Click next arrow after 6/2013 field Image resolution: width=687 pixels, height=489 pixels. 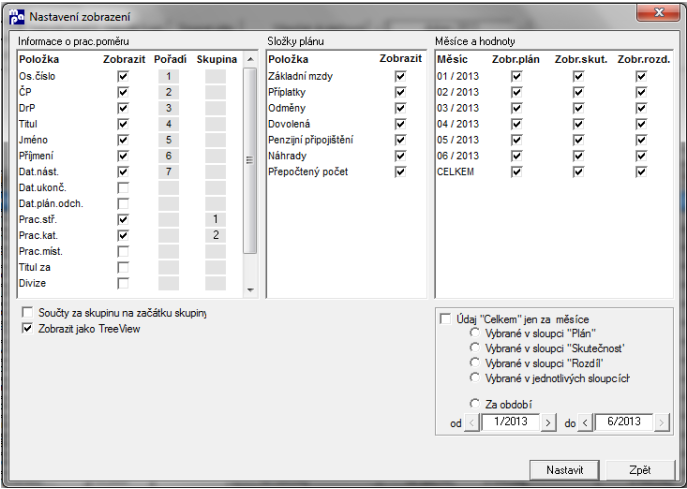662,423
